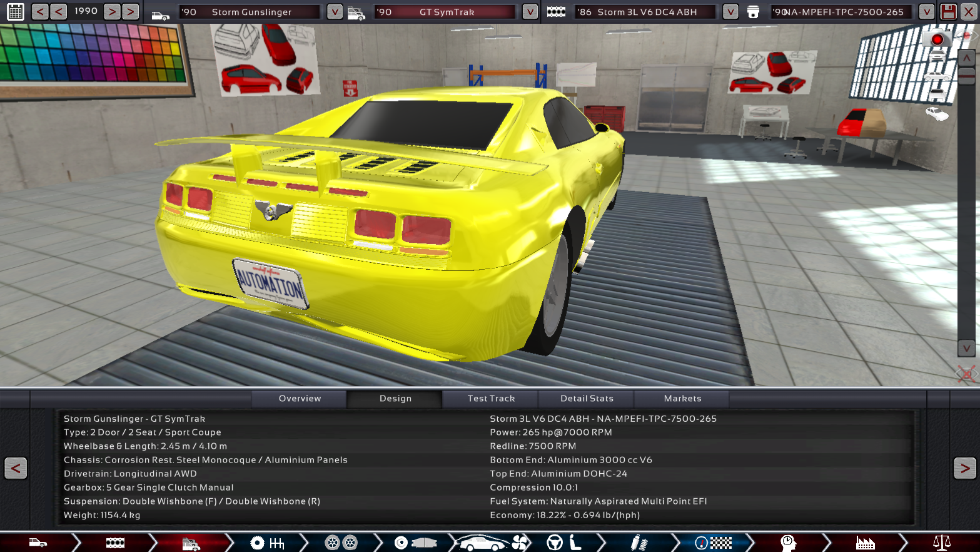980x552 pixels.
Task: Expand the Storm Gunslinger model dropdown
Action: click(335, 12)
